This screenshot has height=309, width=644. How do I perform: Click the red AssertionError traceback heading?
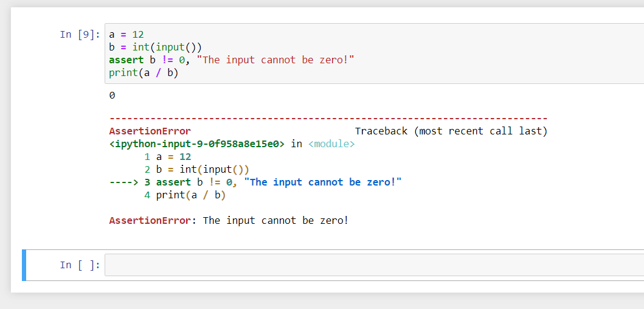[150, 131]
